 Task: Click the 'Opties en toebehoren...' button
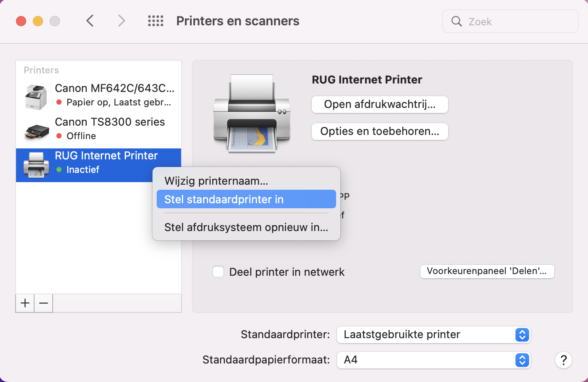point(379,131)
